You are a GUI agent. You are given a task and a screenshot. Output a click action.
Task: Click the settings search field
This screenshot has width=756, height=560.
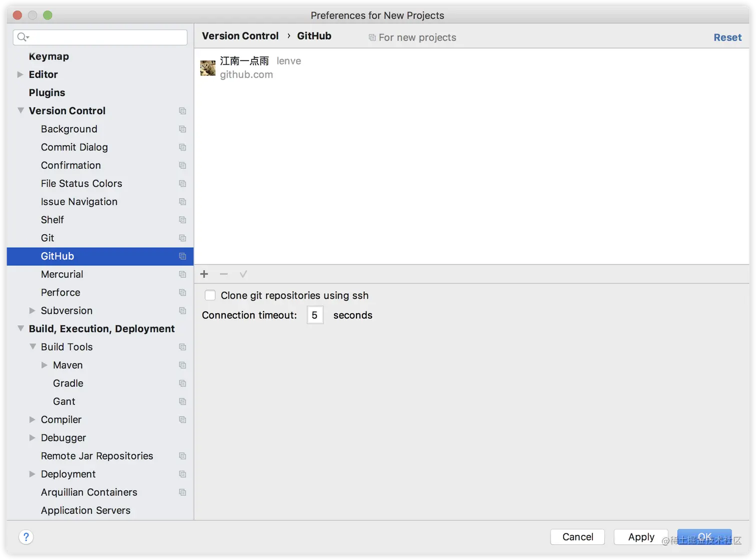pyautogui.click(x=100, y=37)
